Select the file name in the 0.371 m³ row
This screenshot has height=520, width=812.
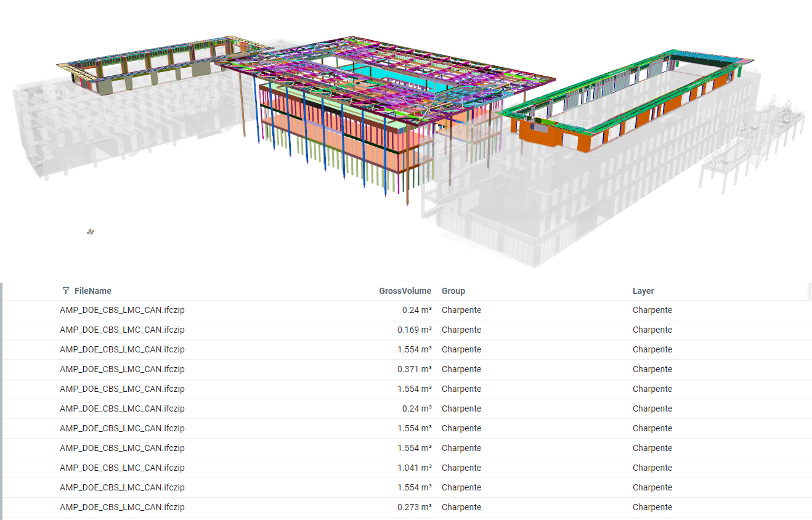pyautogui.click(x=122, y=369)
